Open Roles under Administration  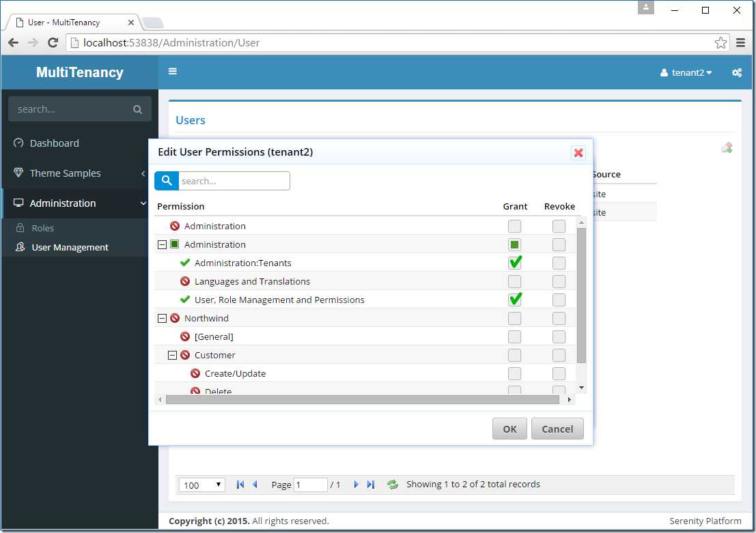tap(42, 228)
